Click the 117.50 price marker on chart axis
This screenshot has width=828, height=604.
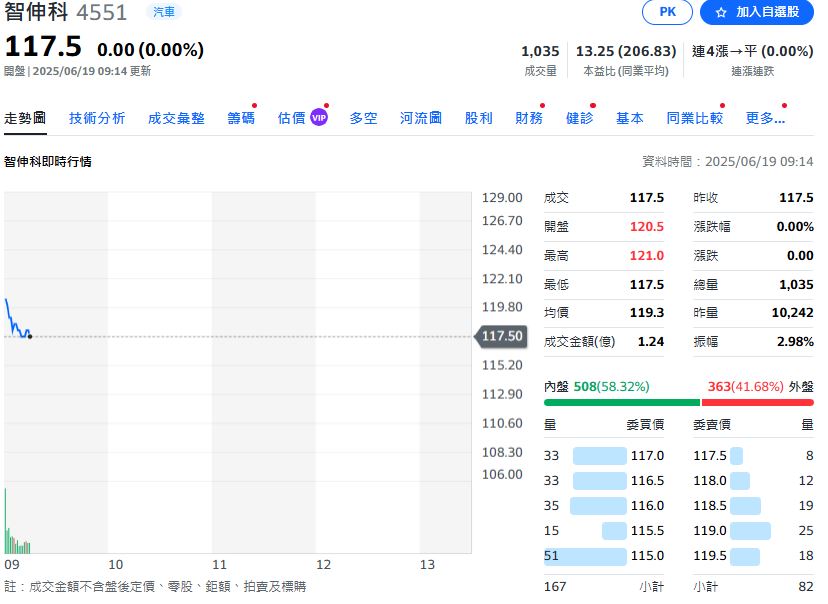(x=501, y=336)
